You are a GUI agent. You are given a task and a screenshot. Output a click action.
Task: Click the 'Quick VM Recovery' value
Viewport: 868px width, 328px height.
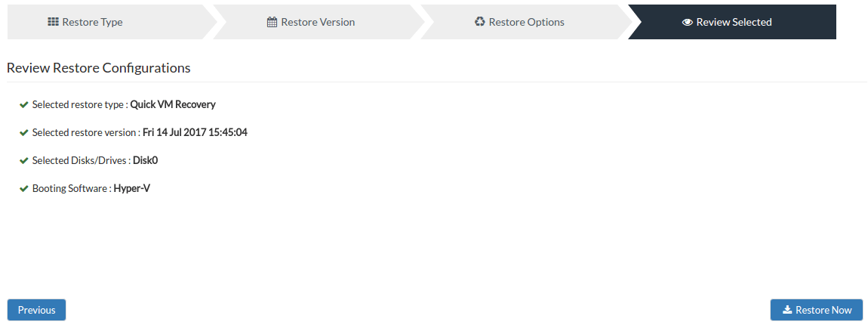tap(173, 104)
